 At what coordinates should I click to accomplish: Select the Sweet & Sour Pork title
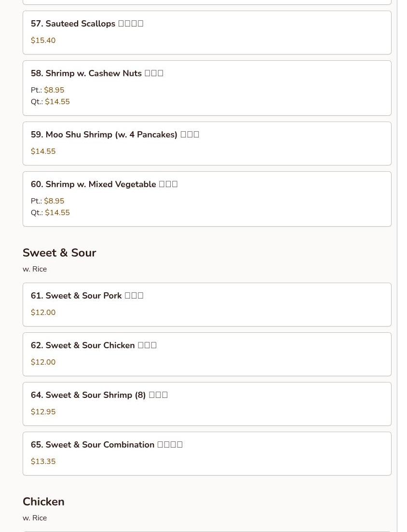[87, 296]
